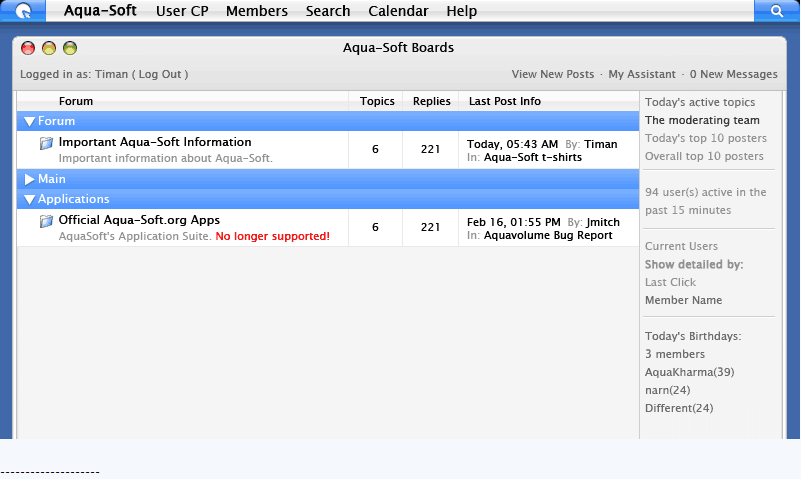Open My Assistant

(642, 74)
